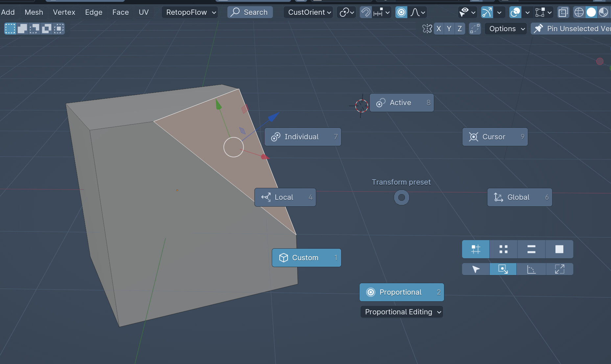The width and height of the screenshot is (611, 364).
Task: Click the blue Z-axis gizmo arrow
Action: 273,117
